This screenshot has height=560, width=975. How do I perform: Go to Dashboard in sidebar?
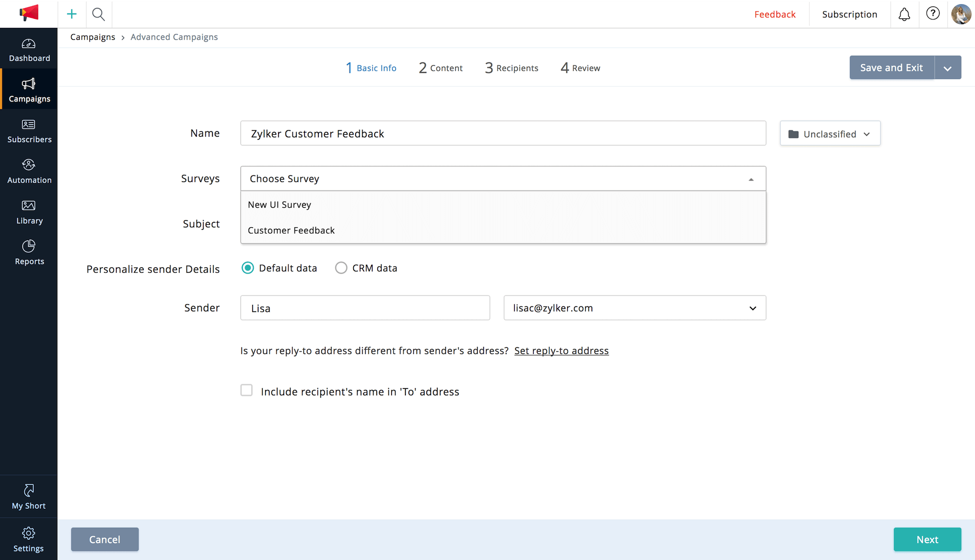click(29, 50)
